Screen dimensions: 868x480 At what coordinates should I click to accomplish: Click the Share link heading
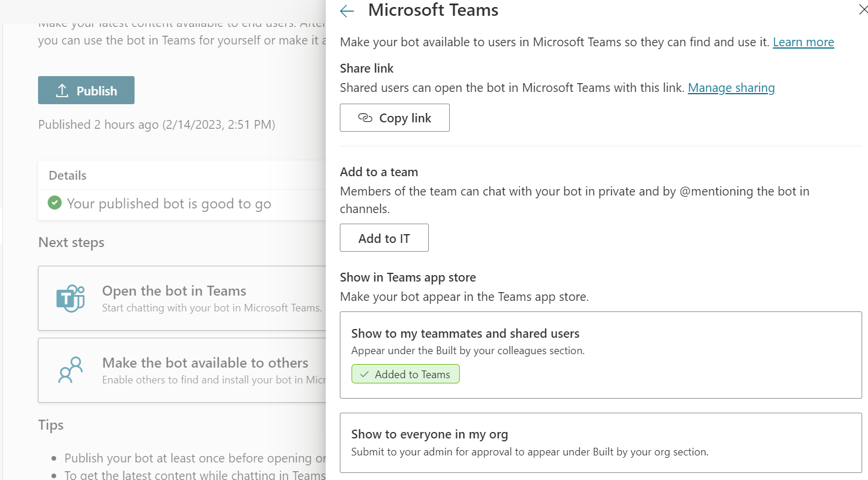(367, 68)
